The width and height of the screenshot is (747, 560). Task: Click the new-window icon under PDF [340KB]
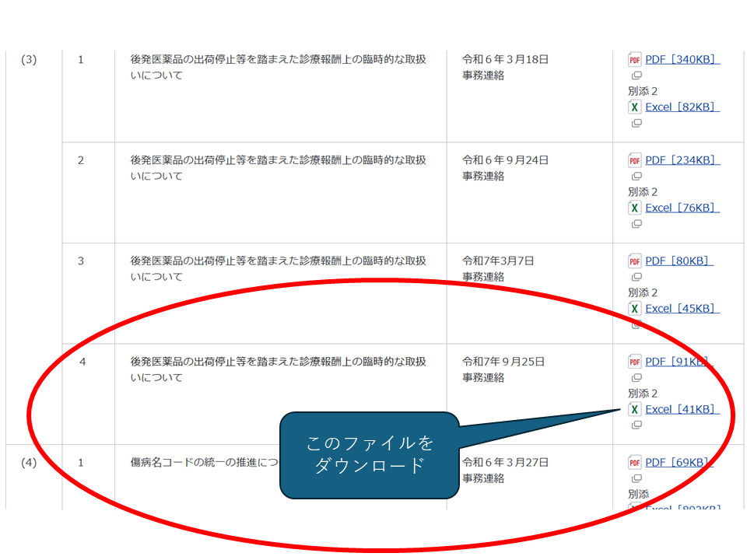click(x=636, y=75)
